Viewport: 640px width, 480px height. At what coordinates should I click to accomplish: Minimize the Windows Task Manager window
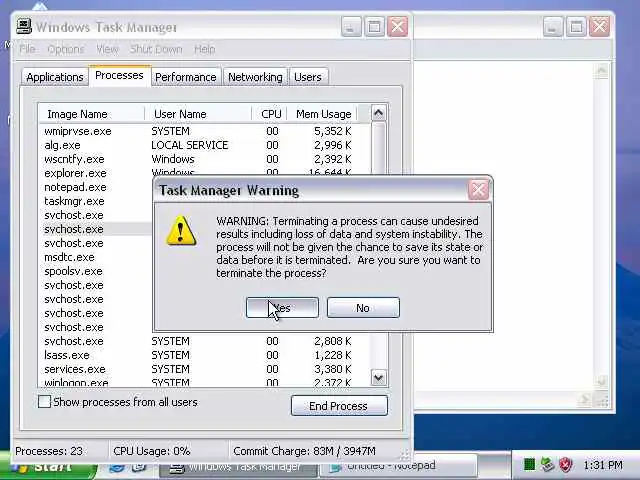pos(351,27)
